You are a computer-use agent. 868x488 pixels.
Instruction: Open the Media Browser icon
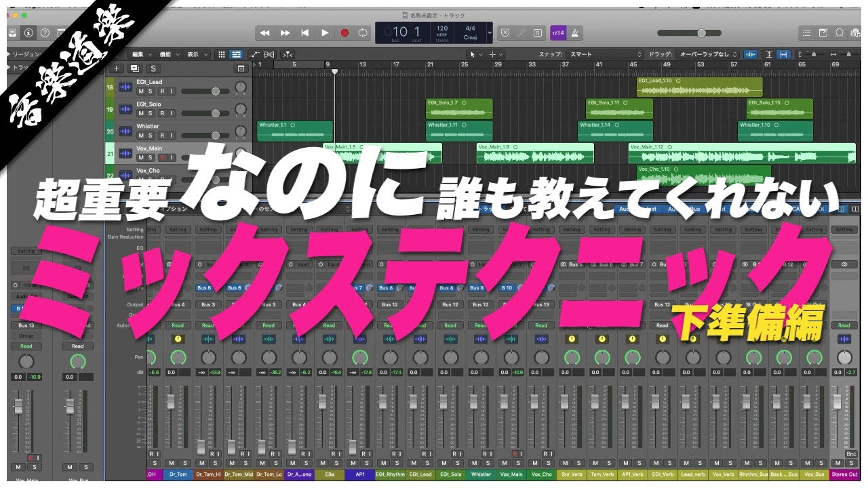click(856, 33)
